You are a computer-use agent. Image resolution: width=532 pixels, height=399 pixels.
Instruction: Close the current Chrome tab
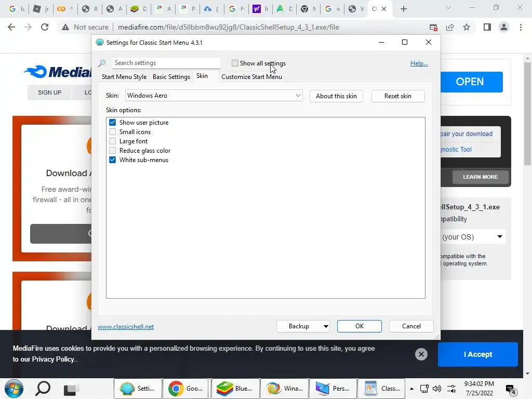(384, 9)
